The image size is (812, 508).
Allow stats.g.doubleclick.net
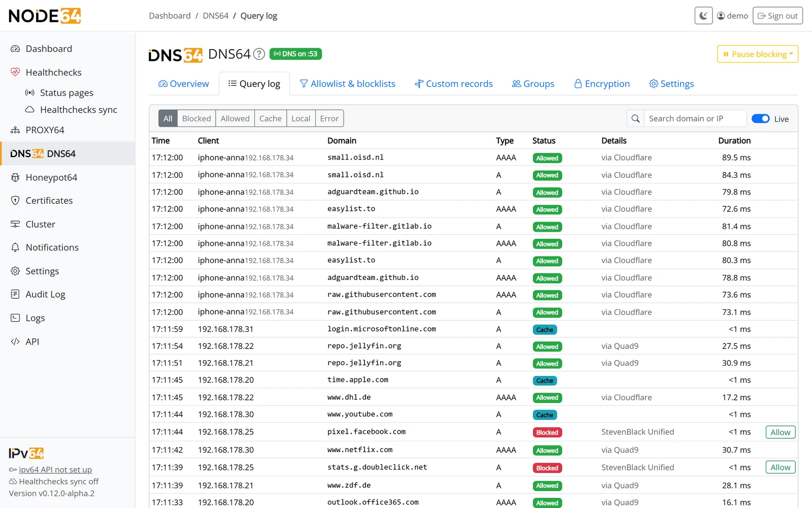tap(781, 467)
